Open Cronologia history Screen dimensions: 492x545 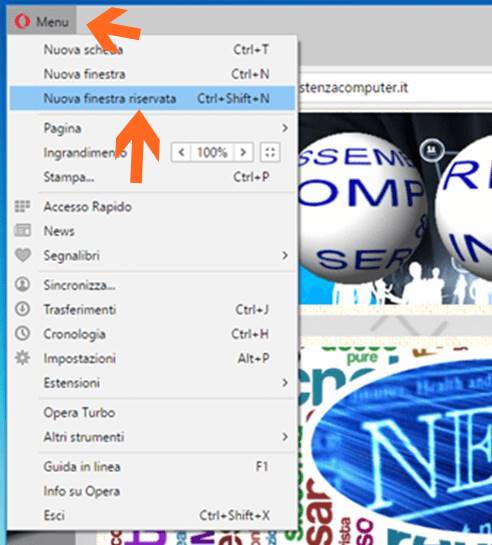(152, 334)
